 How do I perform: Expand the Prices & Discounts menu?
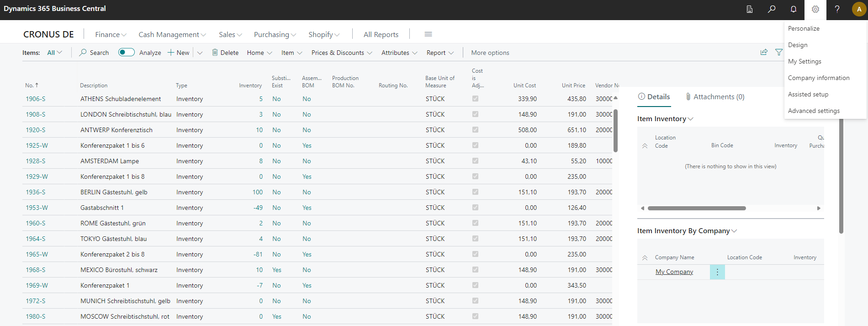coord(342,53)
